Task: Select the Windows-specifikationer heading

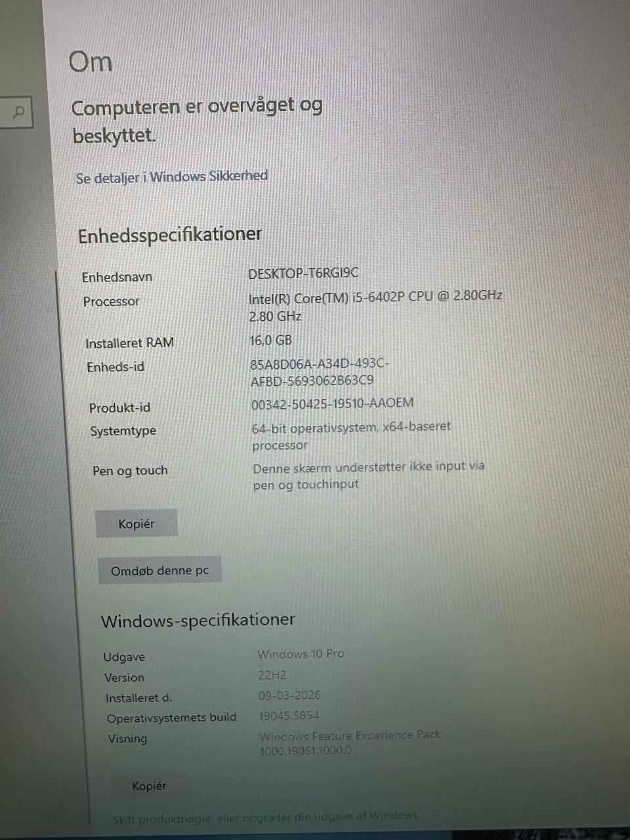Action: (198, 620)
